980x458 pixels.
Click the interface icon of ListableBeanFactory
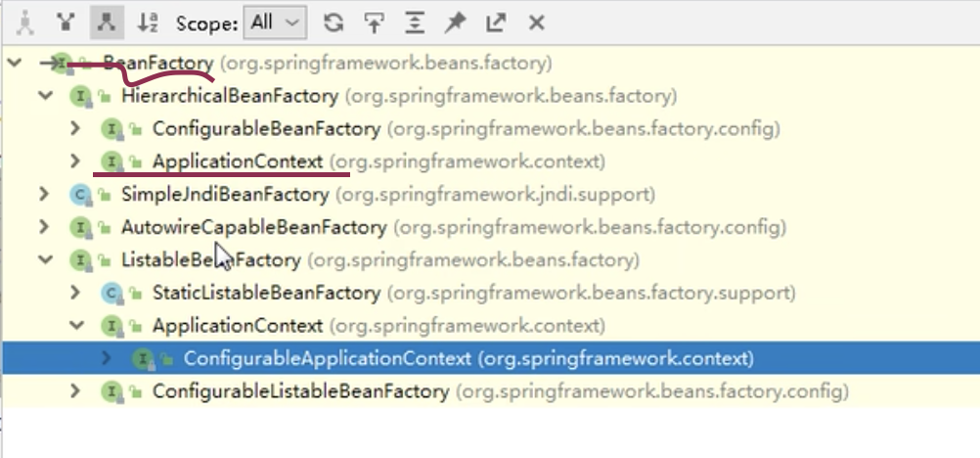tap(80, 259)
